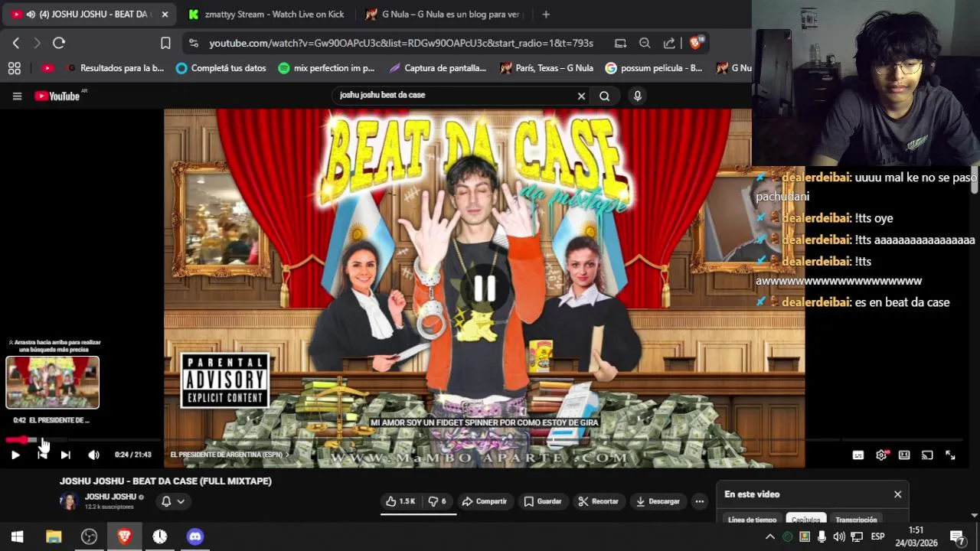Viewport: 980px width, 551px height.
Task: Open the YouTube bookmark icon in bookmarks bar
Action: pyautogui.click(x=47, y=68)
